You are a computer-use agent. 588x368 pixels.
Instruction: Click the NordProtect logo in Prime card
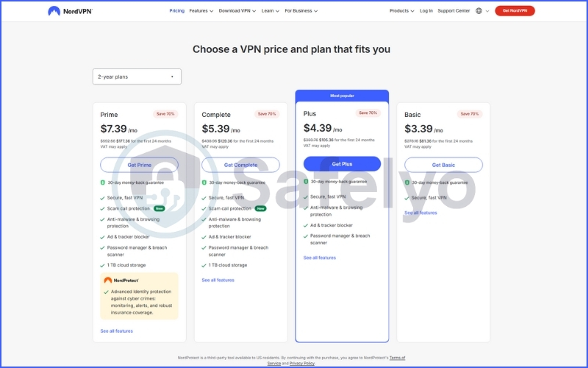(x=121, y=280)
